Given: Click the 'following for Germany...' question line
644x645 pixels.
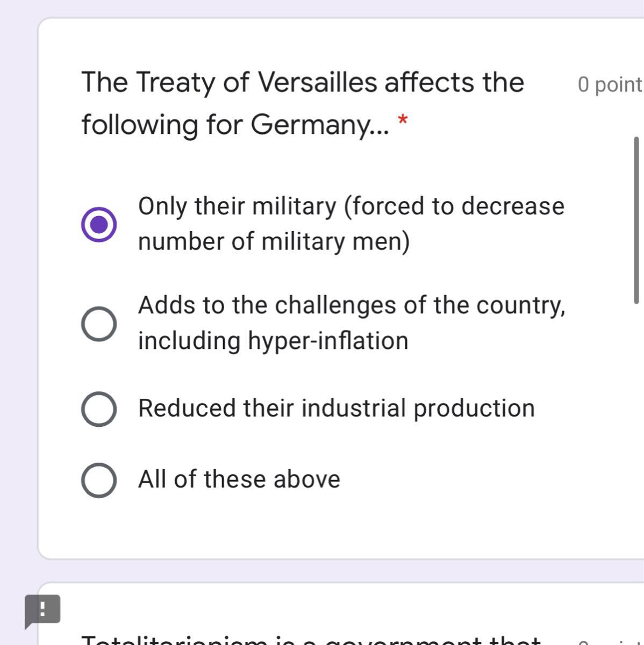Looking at the screenshot, I should (x=235, y=124).
